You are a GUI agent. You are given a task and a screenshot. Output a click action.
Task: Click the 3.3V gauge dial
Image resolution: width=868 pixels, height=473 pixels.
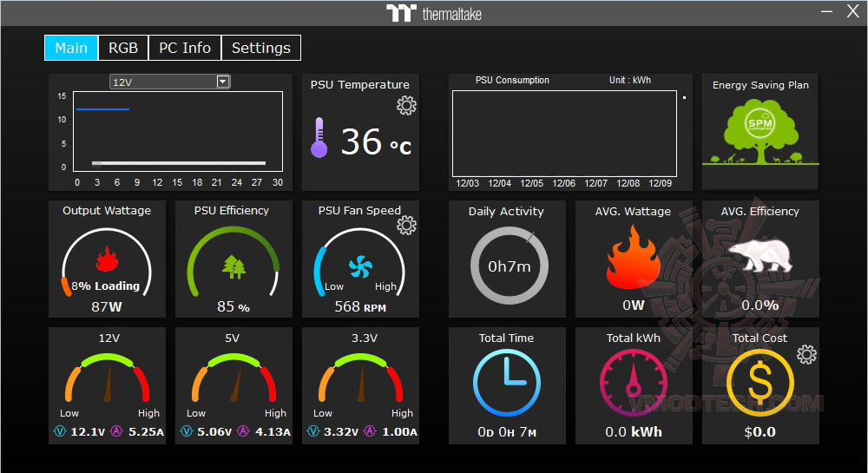(361, 378)
